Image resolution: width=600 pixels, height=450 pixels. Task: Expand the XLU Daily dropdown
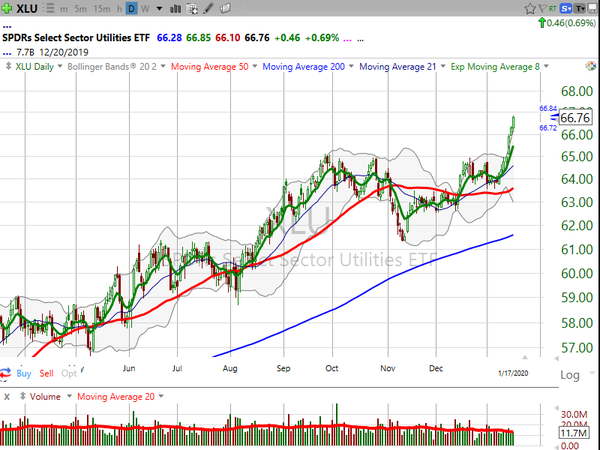click(x=60, y=67)
